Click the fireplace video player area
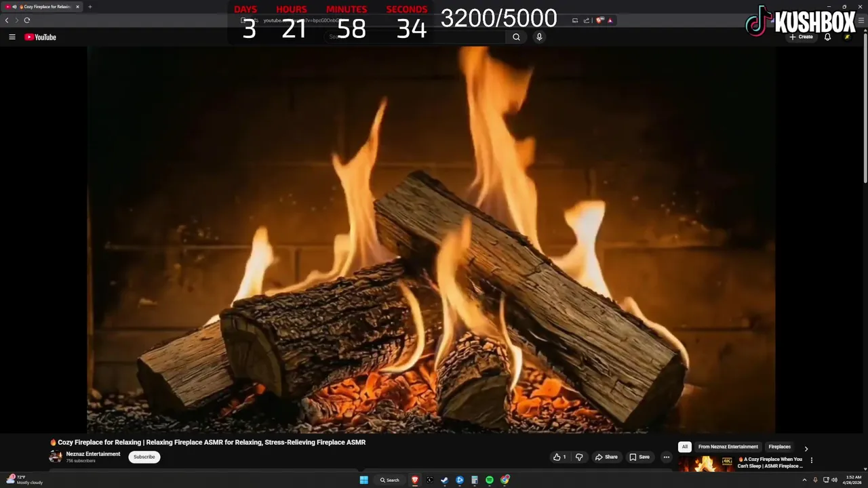This screenshot has width=868, height=488. coord(431,239)
